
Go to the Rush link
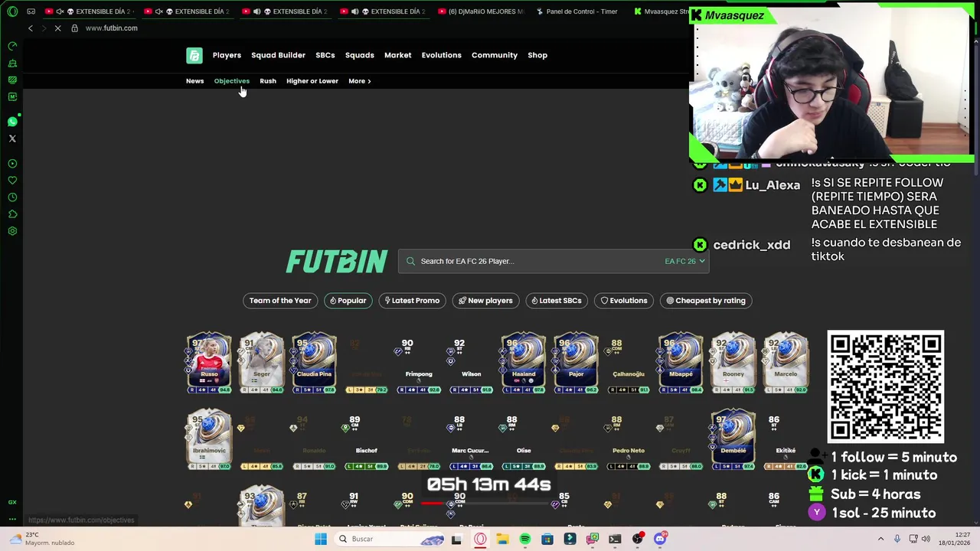268,81
